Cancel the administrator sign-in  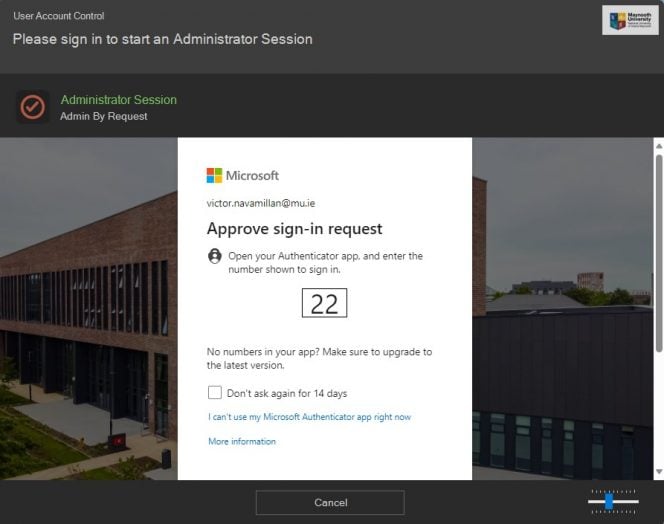pyautogui.click(x=330, y=502)
